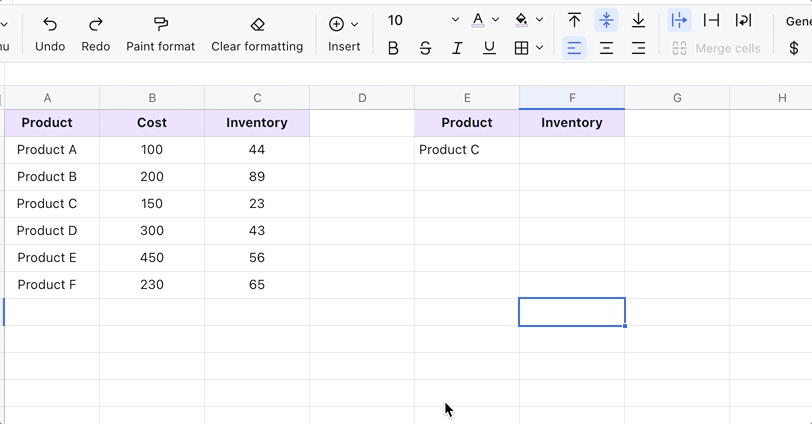812x424 pixels.
Task: Select cell containing Product C in column E
Action: pos(467,150)
